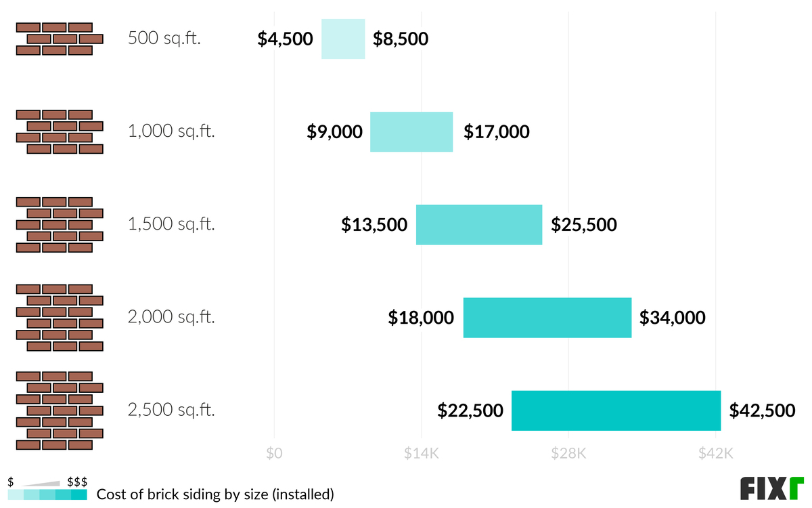The image size is (812, 508).
Task: Click the 500 sq.ft. brick stack icon
Action: click(x=59, y=39)
